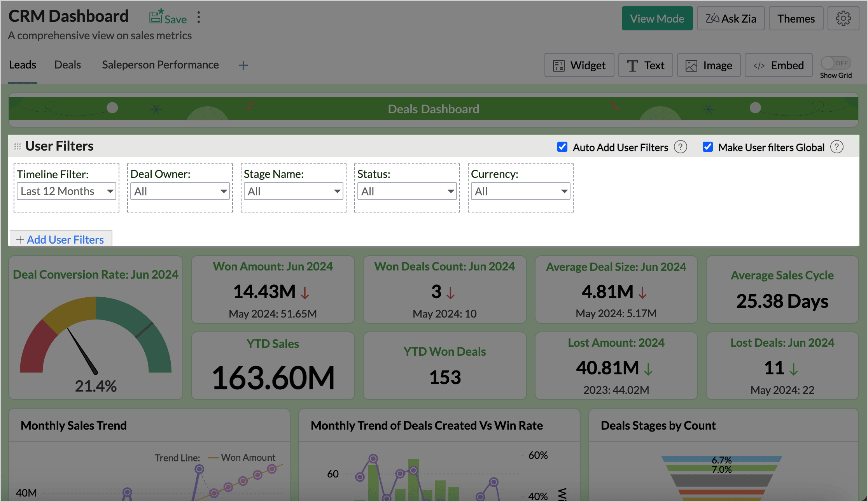Image resolution: width=868 pixels, height=502 pixels.
Task: Click the help icon next to Auto Add User Filters
Action: [681, 147]
